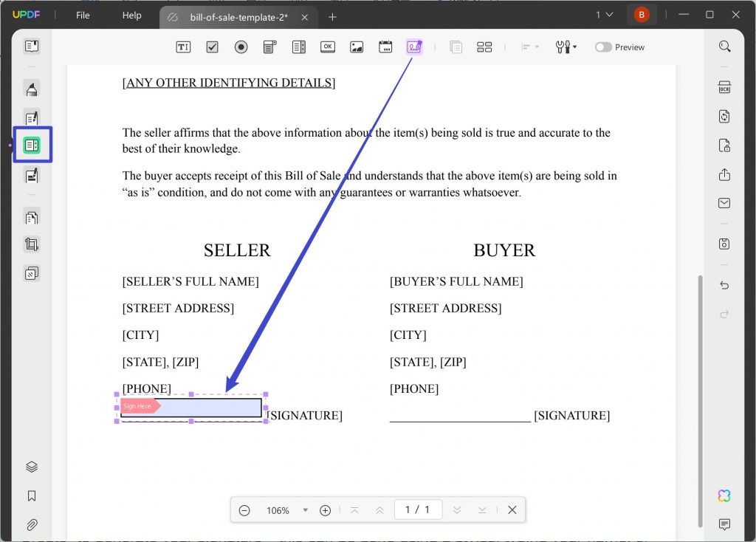This screenshot has width=756, height=542.
Task: Open the page count dropdown in title bar
Action: pyautogui.click(x=603, y=14)
